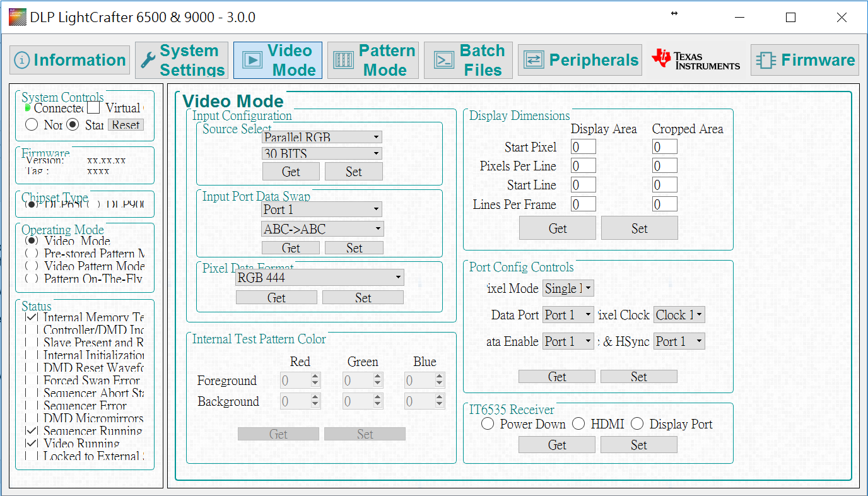Image resolution: width=868 pixels, height=496 pixels.
Task: Go to the Batch Files tab
Action: point(469,60)
